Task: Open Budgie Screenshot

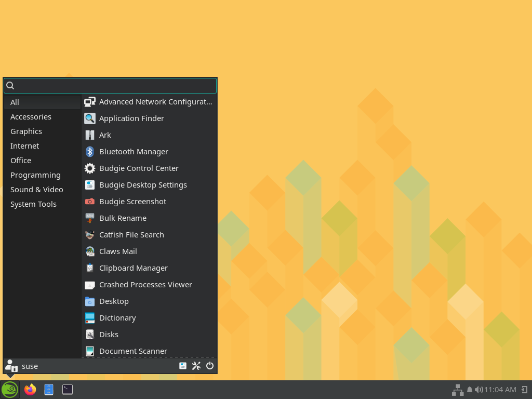Action: coord(132,202)
